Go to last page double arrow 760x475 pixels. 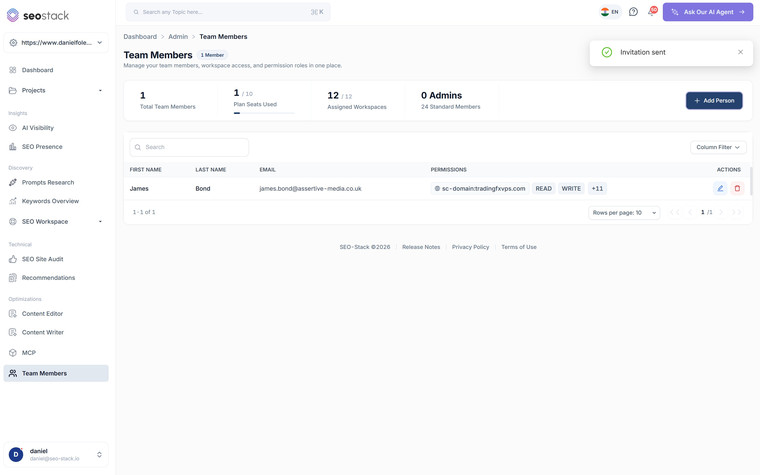click(737, 212)
